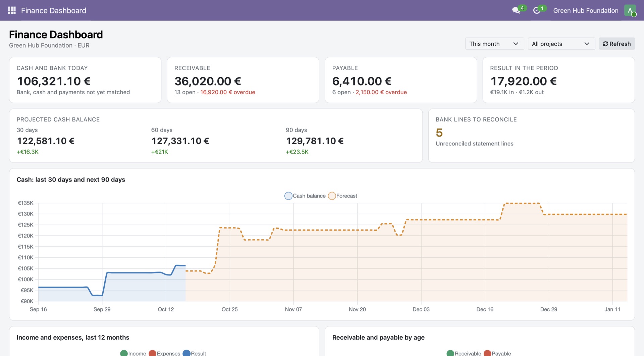Toggle Result series legend
This screenshot has width=644, height=356.
(x=194, y=353)
